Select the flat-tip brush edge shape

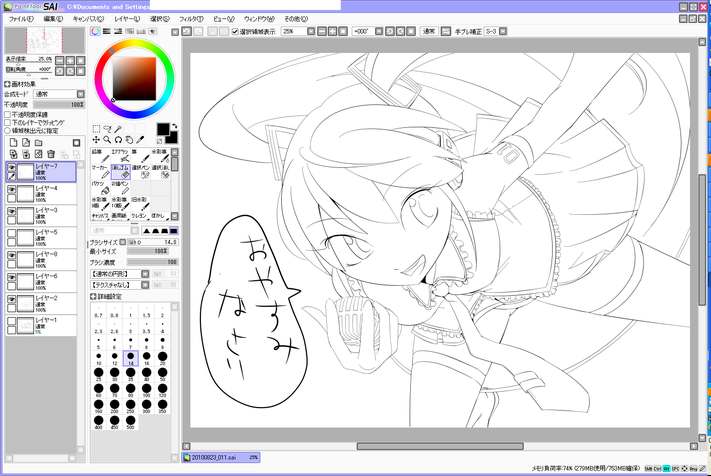click(173, 231)
